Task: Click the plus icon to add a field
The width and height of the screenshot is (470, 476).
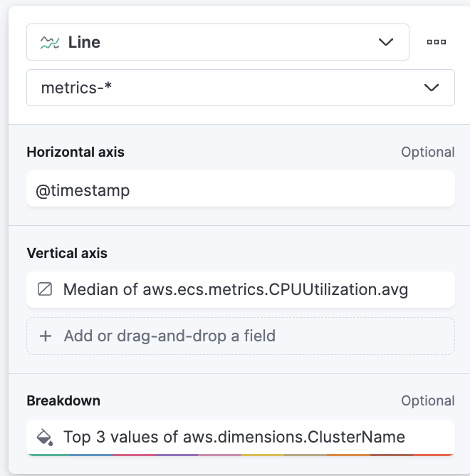Action: 46,336
